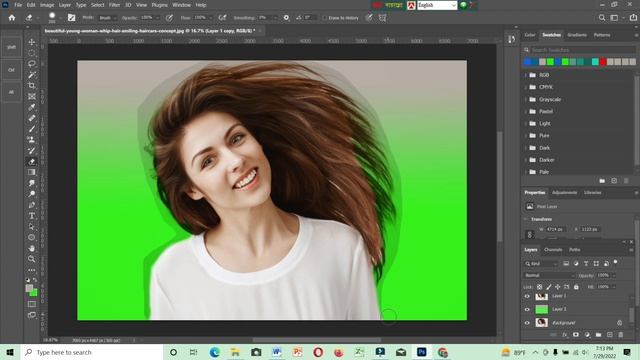Select the Dodge tool
The image size is (640, 360).
(32, 194)
